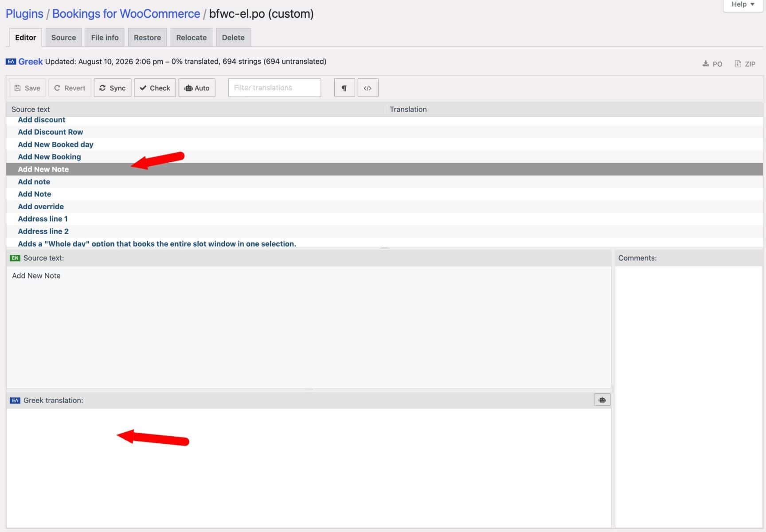Image resolution: width=766 pixels, height=532 pixels.
Task: Select the 'Adds a Whole day option' string
Action: [x=384, y=243]
